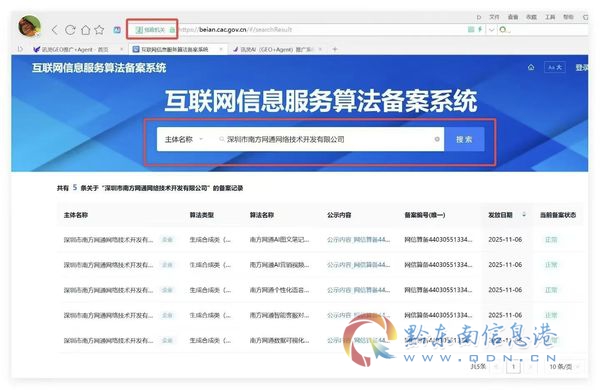Screen dimensions: 600x390
Task: Open the 工具 menu
Action: [x=550, y=17]
